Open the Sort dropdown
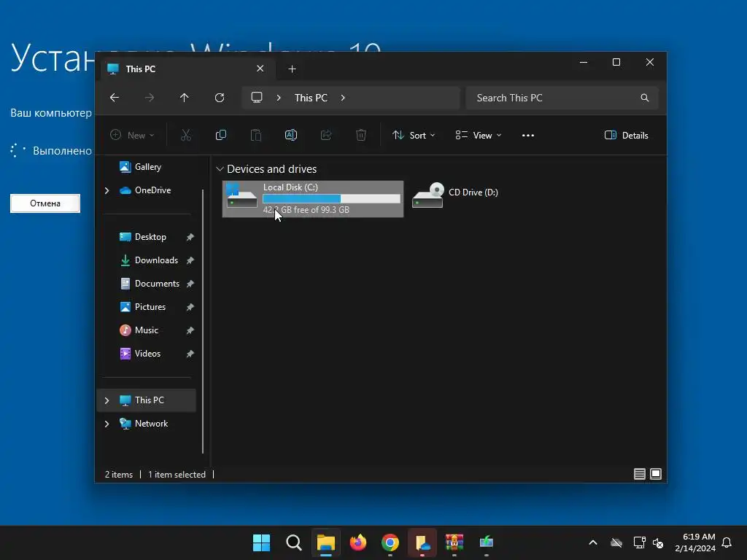 coord(414,135)
